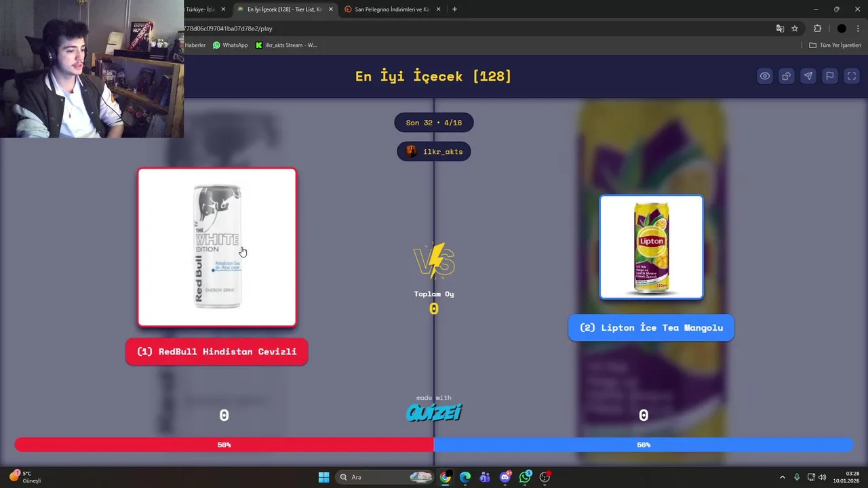
Task: Open the clock showing 03:28
Action: [846, 477]
